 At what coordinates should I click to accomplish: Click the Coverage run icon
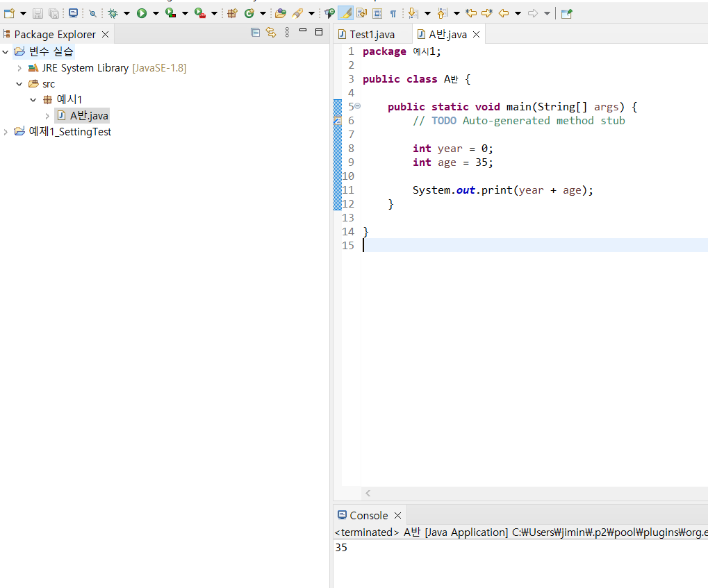(x=171, y=14)
